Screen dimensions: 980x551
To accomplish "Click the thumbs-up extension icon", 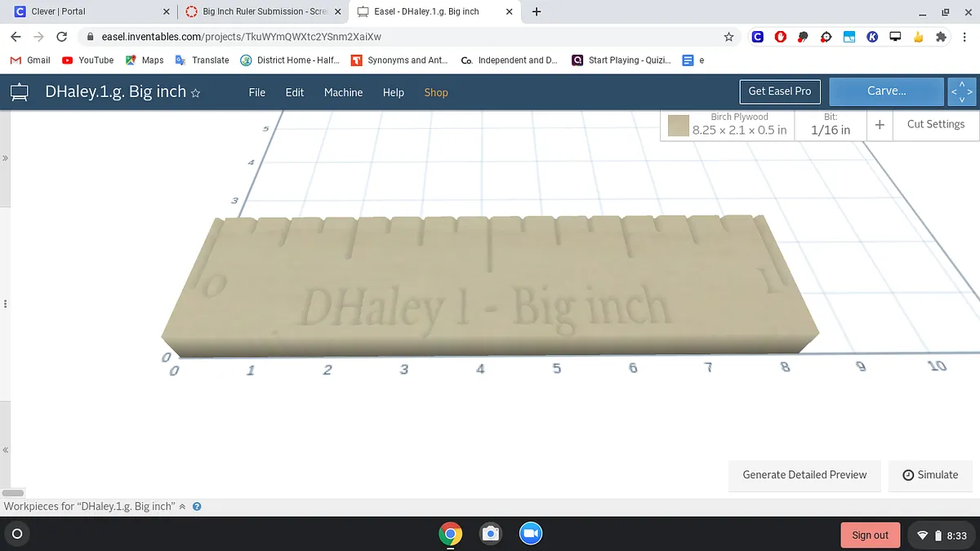I will click(918, 37).
